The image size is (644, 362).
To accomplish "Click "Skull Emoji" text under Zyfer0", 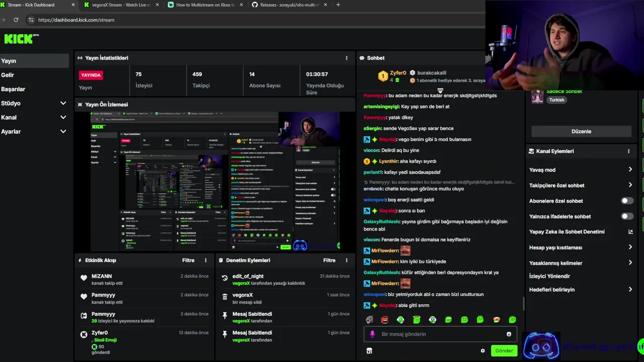I will pyautogui.click(x=105, y=340).
